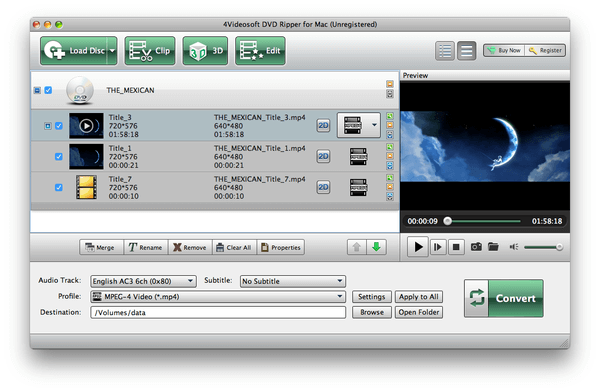
Task: Click orange icon in Title_1 row
Action: coord(390,156)
